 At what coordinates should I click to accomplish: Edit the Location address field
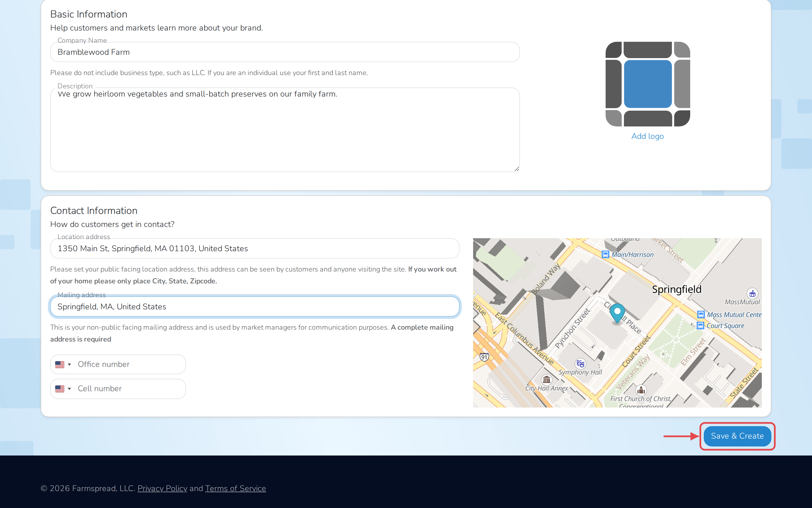click(255, 248)
